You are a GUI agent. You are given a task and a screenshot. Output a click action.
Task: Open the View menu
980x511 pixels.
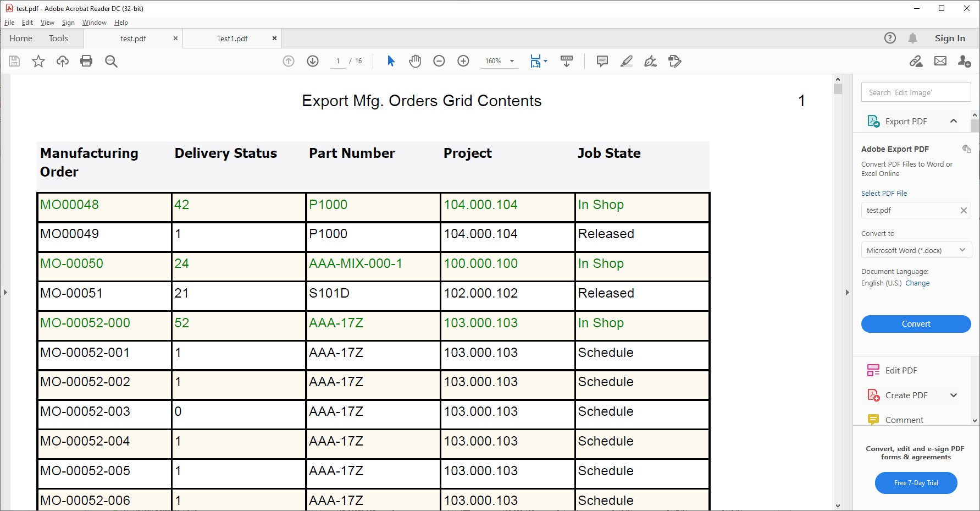pyautogui.click(x=47, y=23)
